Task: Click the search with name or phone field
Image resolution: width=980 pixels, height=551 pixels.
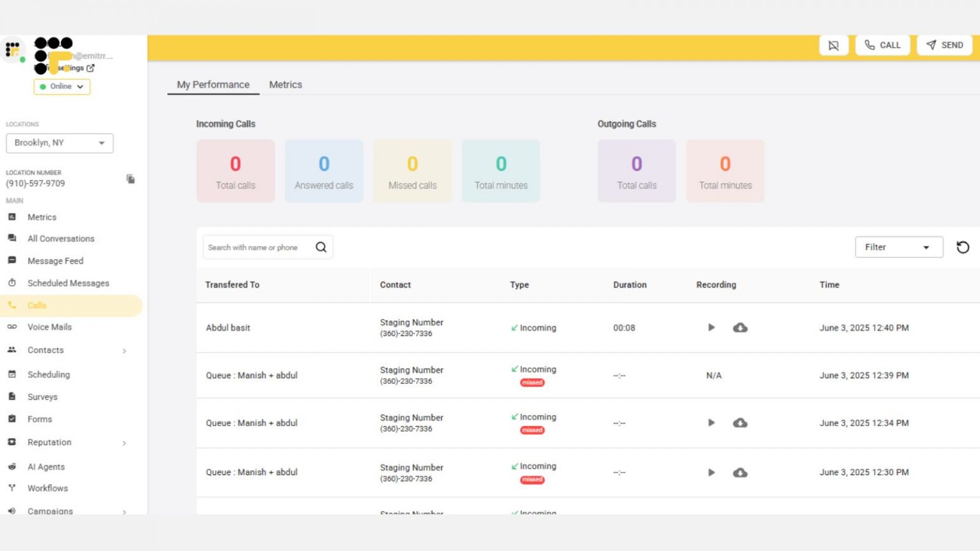Action: (262, 247)
